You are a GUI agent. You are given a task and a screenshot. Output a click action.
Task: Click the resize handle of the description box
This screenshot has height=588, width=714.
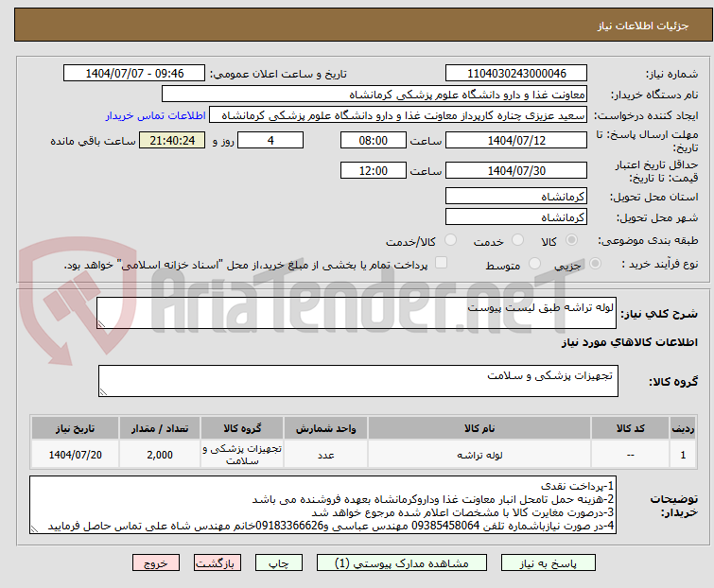pyautogui.click(x=101, y=323)
